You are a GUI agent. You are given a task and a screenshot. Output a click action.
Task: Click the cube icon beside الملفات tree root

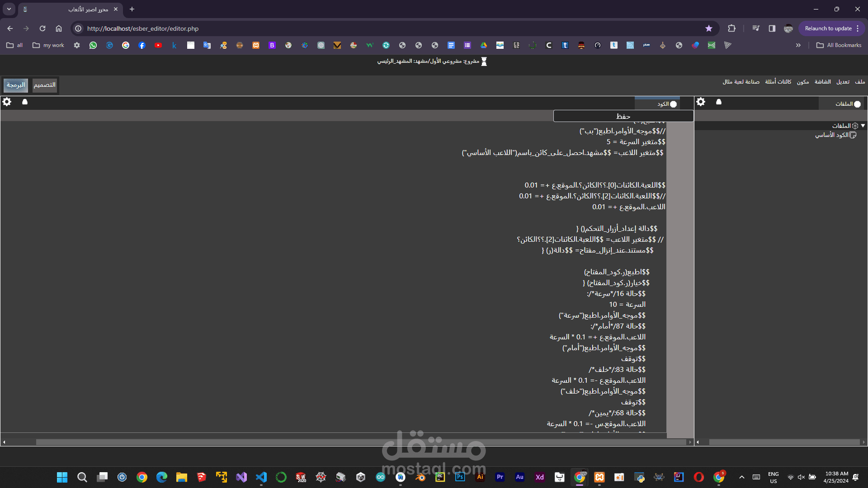coord(855,126)
